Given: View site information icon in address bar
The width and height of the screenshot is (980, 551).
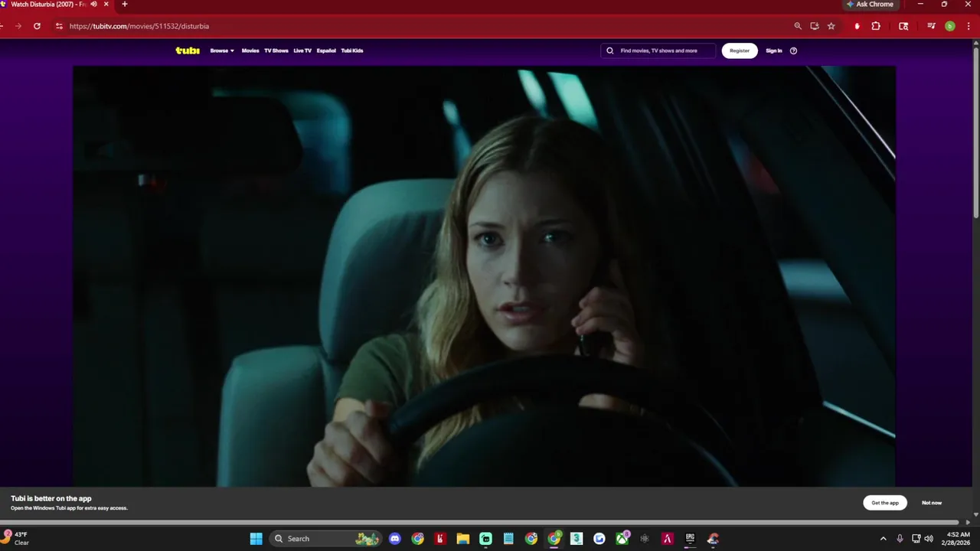Looking at the screenshot, I should tap(59, 26).
